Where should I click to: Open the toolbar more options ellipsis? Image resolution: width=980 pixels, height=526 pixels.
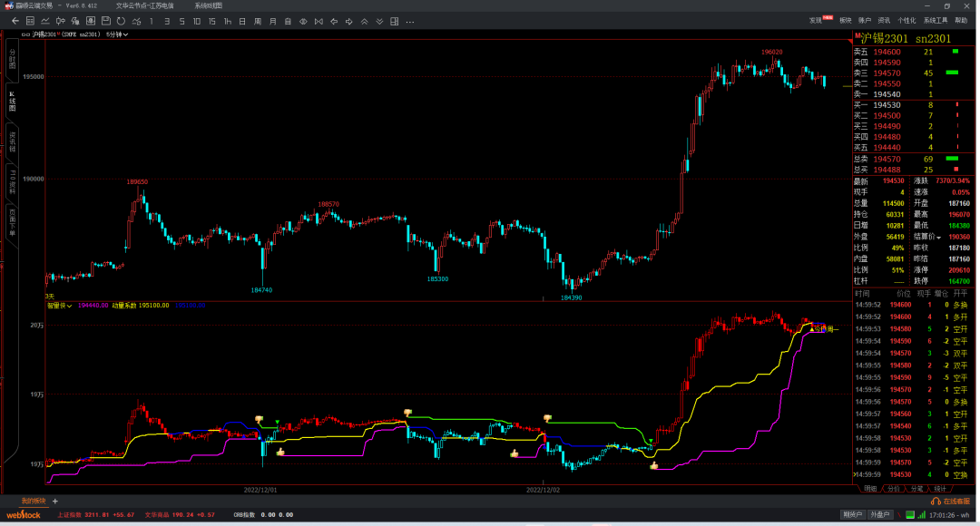pos(410,22)
